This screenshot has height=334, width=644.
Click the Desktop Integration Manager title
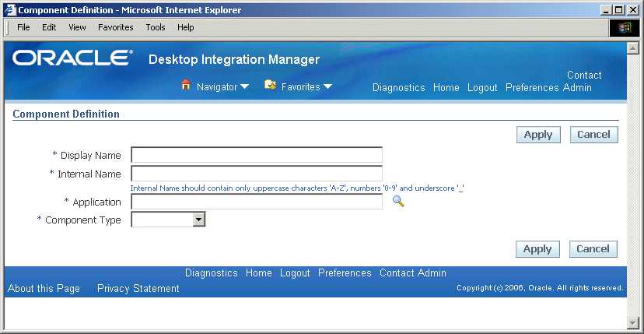click(234, 60)
